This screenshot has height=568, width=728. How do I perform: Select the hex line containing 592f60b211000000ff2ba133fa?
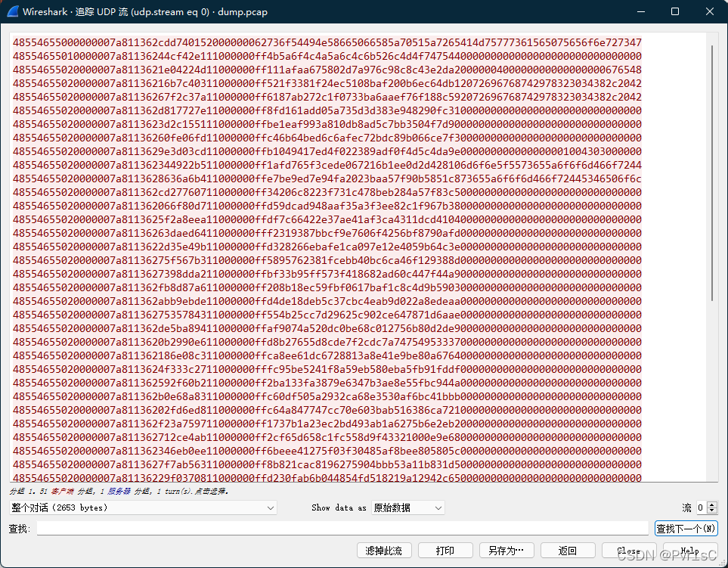coord(327,383)
